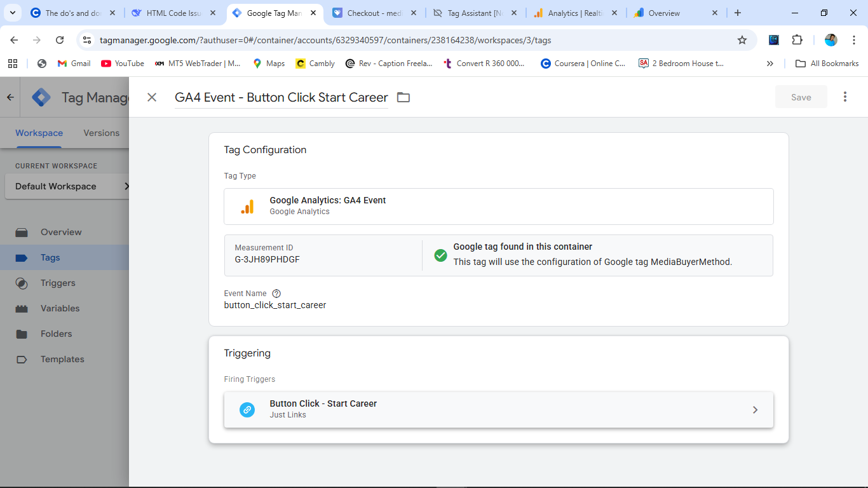This screenshot has width=868, height=488.
Task: Click the Chrome profile avatar
Action: pos(831,40)
